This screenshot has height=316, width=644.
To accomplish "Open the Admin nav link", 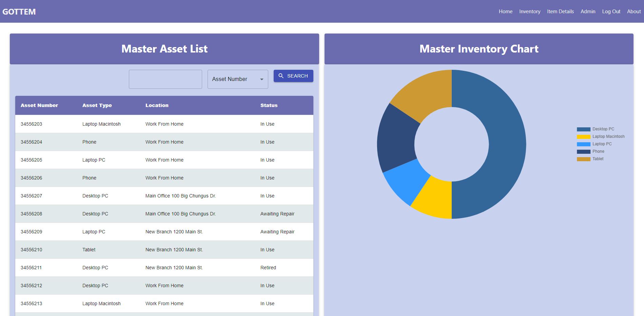I will click(x=588, y=12).
